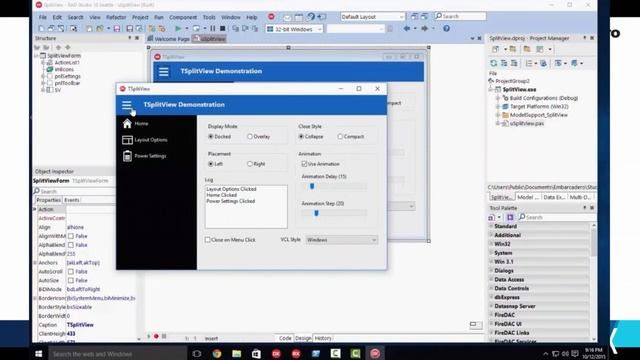Click the hamburger icon on the designer form
Viewport: 640px width, 360px height.
[x=164, y=72]
